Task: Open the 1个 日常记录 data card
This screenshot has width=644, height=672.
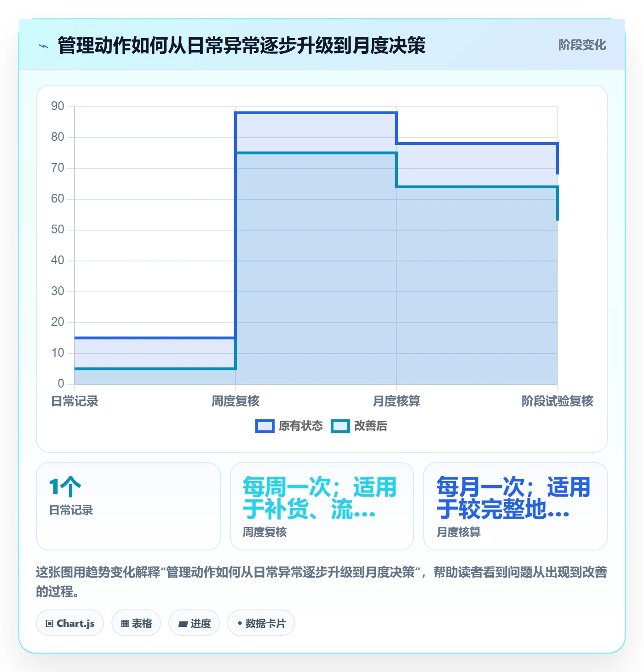Action: [x=128, y=506]
